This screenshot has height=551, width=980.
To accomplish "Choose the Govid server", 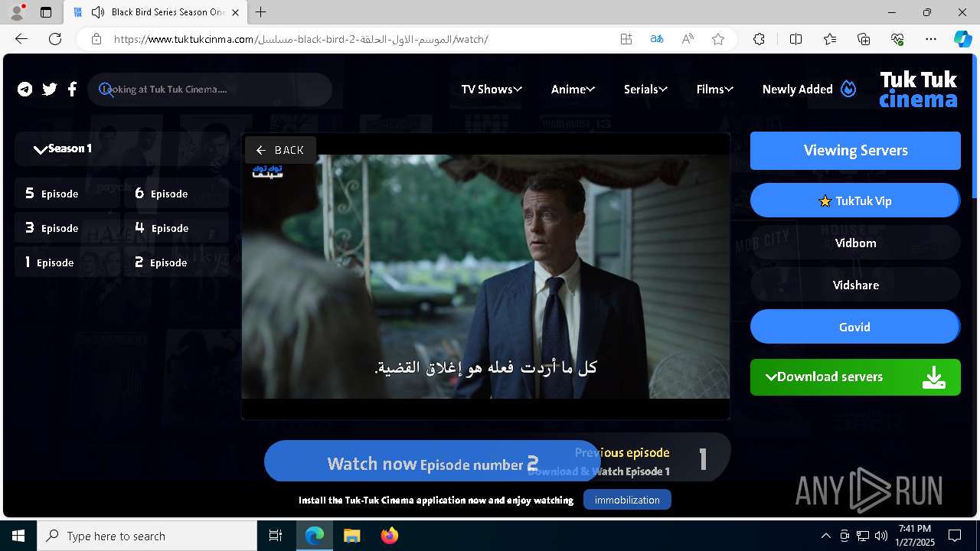I will (x=855, y=327).
